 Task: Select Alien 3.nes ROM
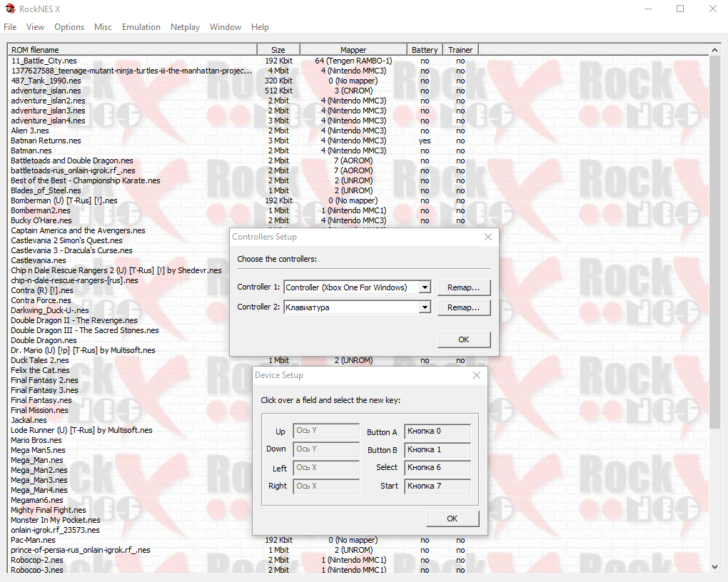[x=30, y=131]
